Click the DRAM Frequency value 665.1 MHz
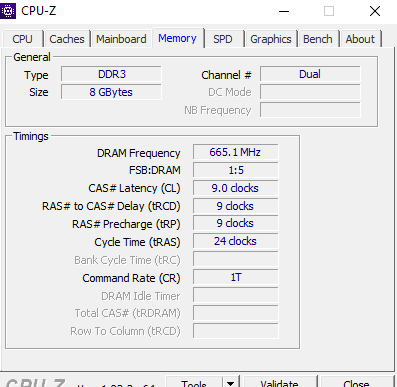397x387 pixels. pyautogui.click(x=235, y=152)
